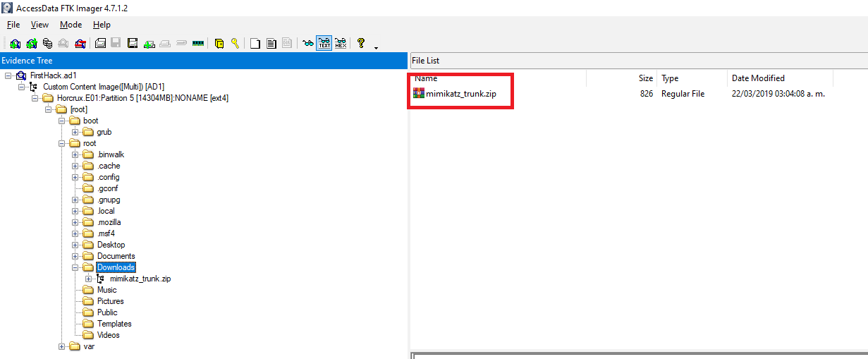This screenshot has height=359, width=868.
Task: Click the Add Evidence Item toolbar icon
Action: 15,43
